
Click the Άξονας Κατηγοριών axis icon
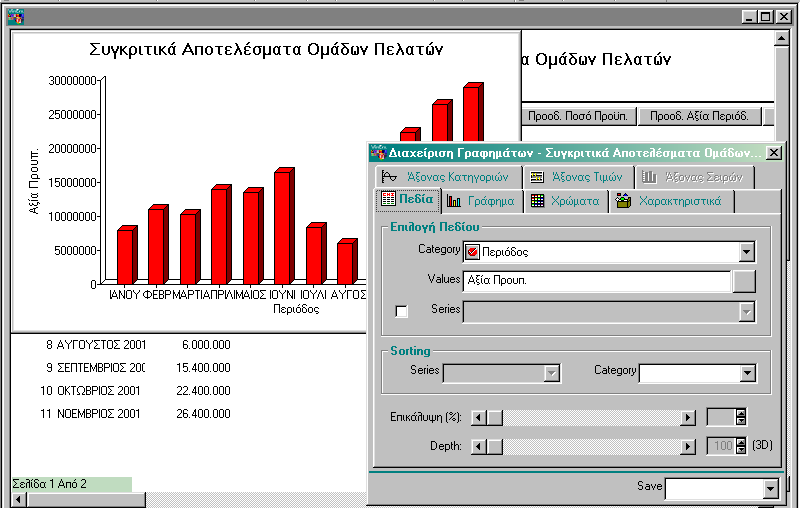coord(389,176)
